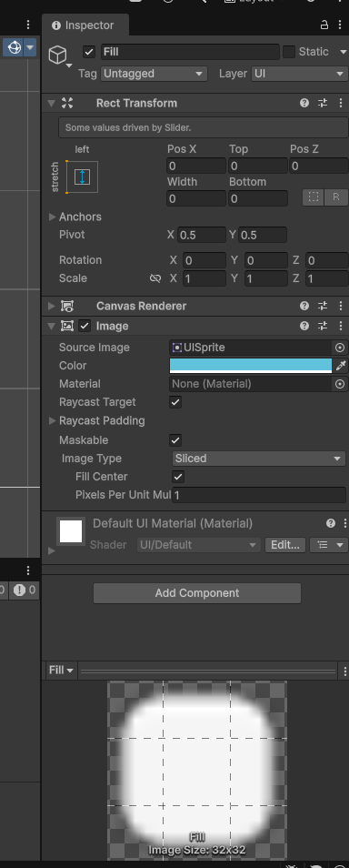The image size is (349, 868).
Task: Open the anchor presets stretch box
Action: [x=82, y=177]
